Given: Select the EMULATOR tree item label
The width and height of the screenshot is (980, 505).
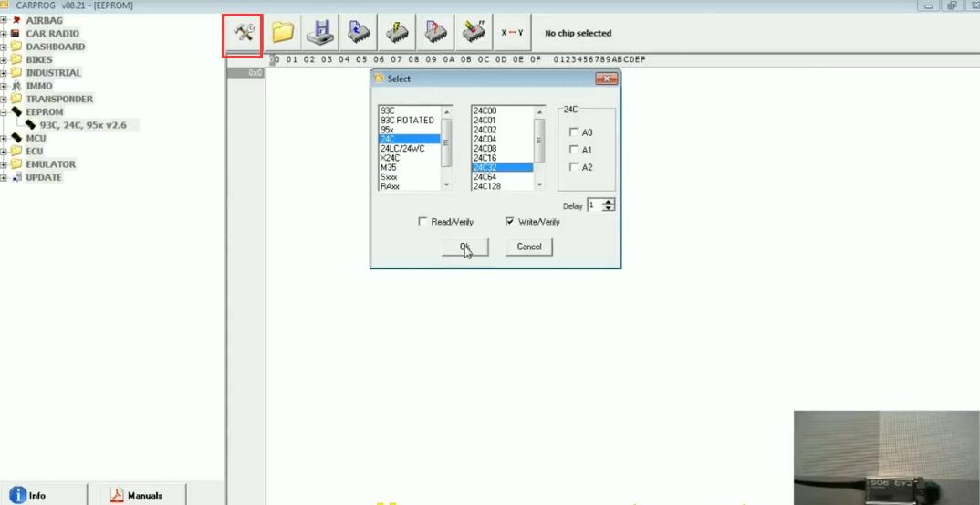Looking at the screenshot, I should click(x=50, y=164).
